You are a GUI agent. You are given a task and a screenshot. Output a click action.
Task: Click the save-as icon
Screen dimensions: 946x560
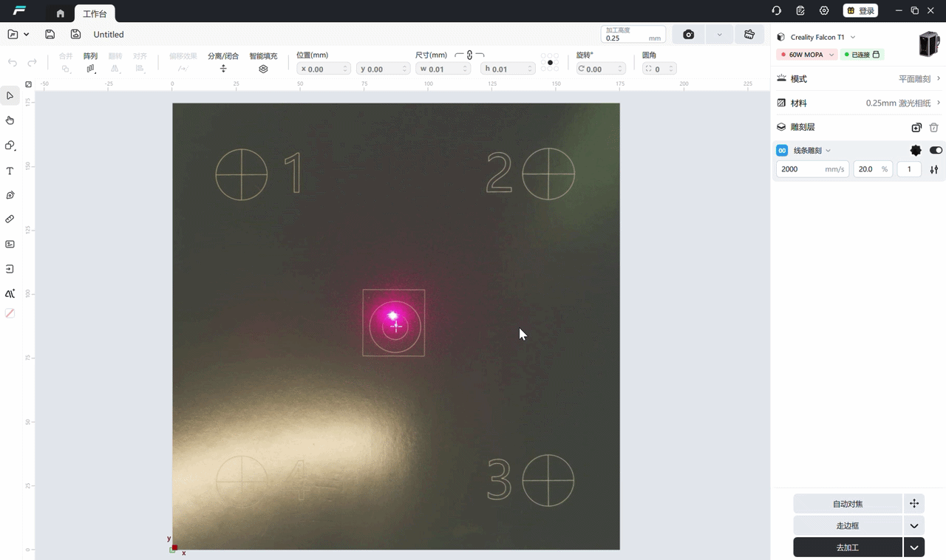[75, 34]
